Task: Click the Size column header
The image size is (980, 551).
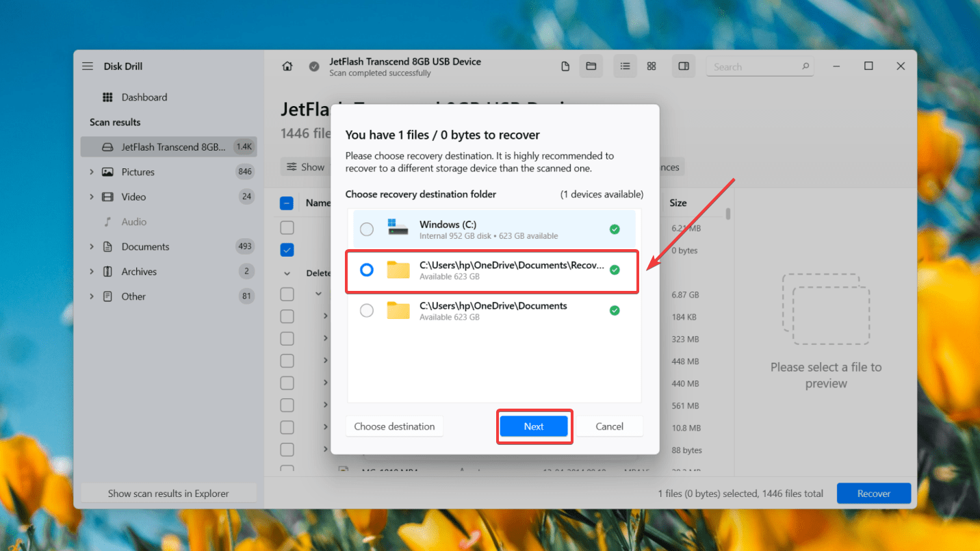Action: pyautogui.click(x=678, y=203)
